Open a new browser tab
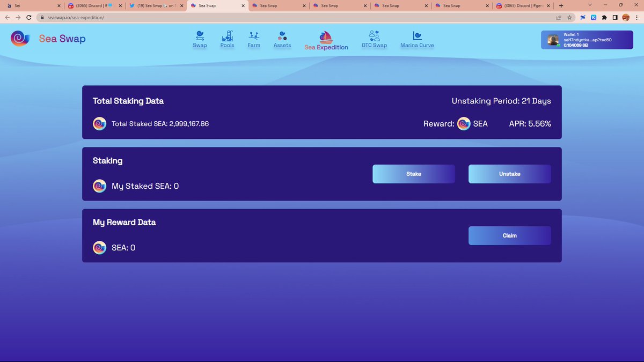The image size is (644, 362). pyautogui.click(x=561, y=5)
